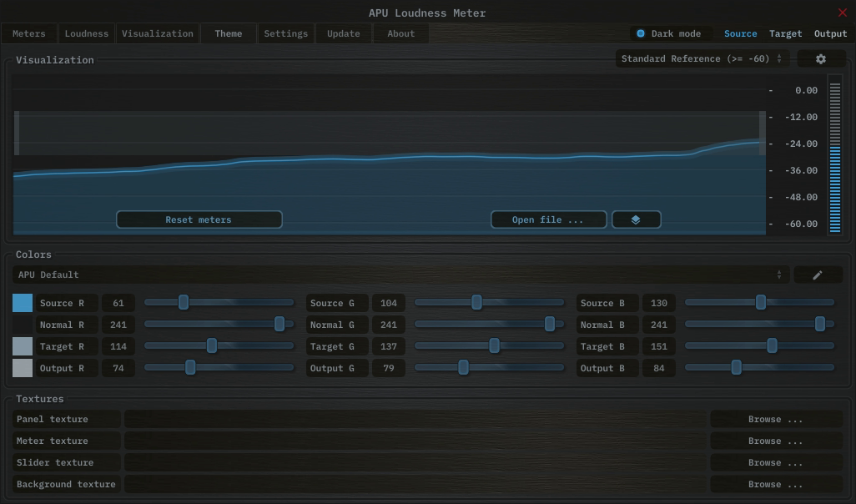Switch to the Settings tab
The image size is (856, 504).
(x=285, y=34)
